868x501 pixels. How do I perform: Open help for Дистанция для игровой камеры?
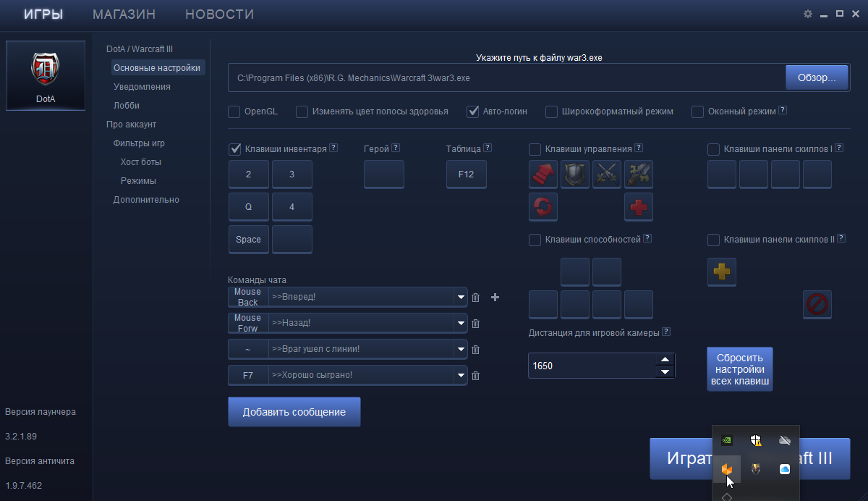coord(666,332)
